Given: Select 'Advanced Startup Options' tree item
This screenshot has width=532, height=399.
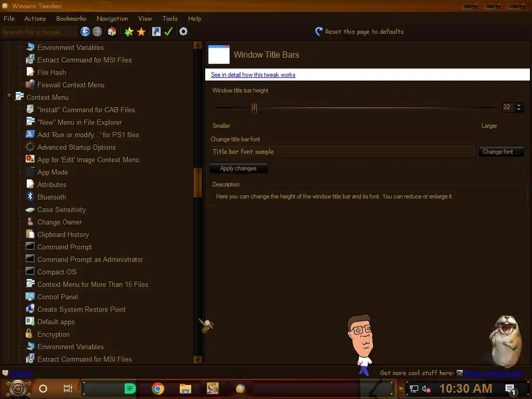Looking at the screenshot, I should (x=76, y=147).
